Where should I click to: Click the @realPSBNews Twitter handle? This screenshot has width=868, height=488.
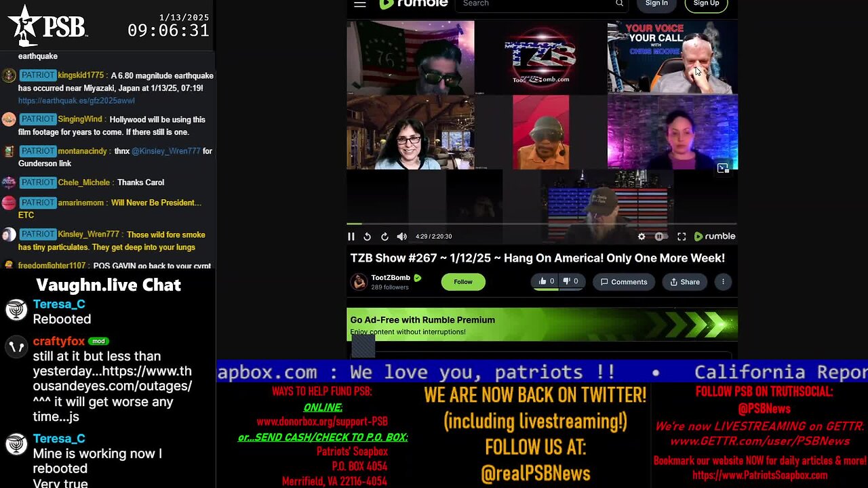point(535,474)
